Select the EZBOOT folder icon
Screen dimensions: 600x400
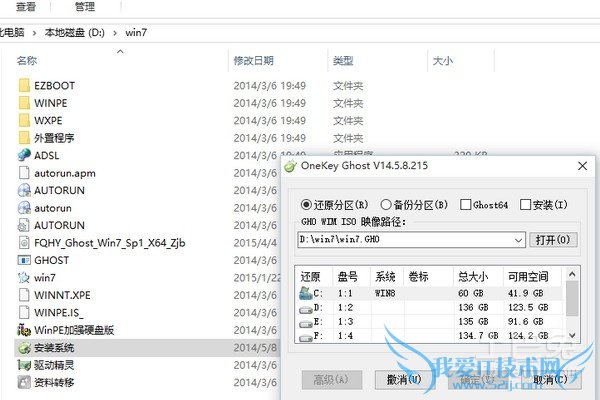(24, 85)
